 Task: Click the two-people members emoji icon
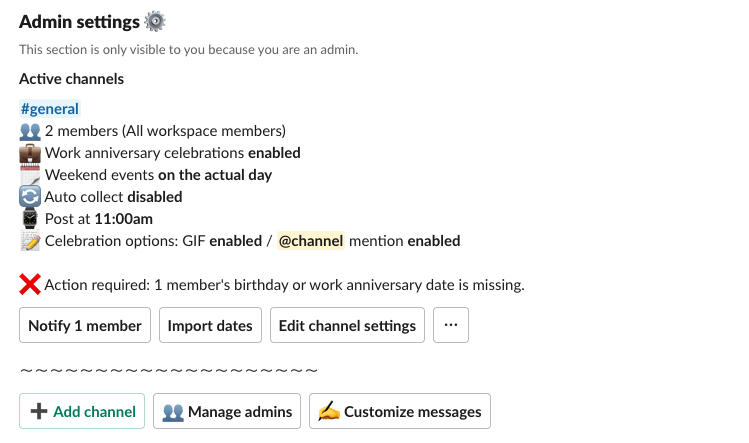click(x=30, y=131)
